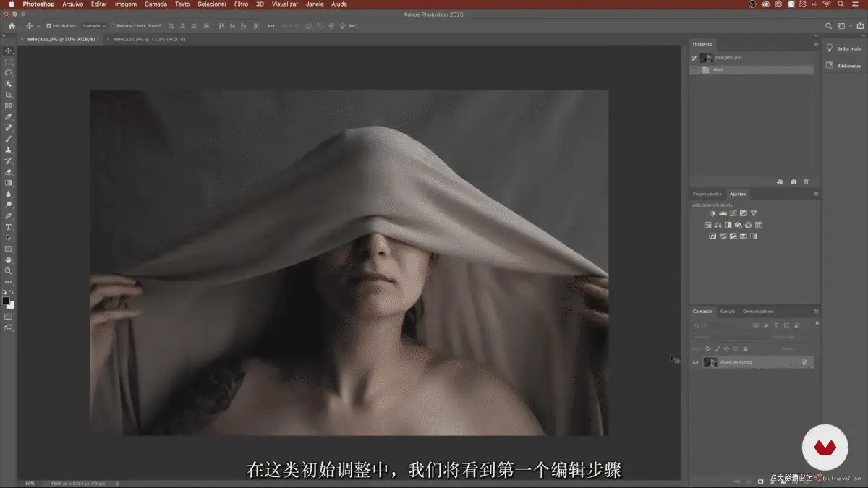Toggle lock all on the layer

tap(745, 348)
